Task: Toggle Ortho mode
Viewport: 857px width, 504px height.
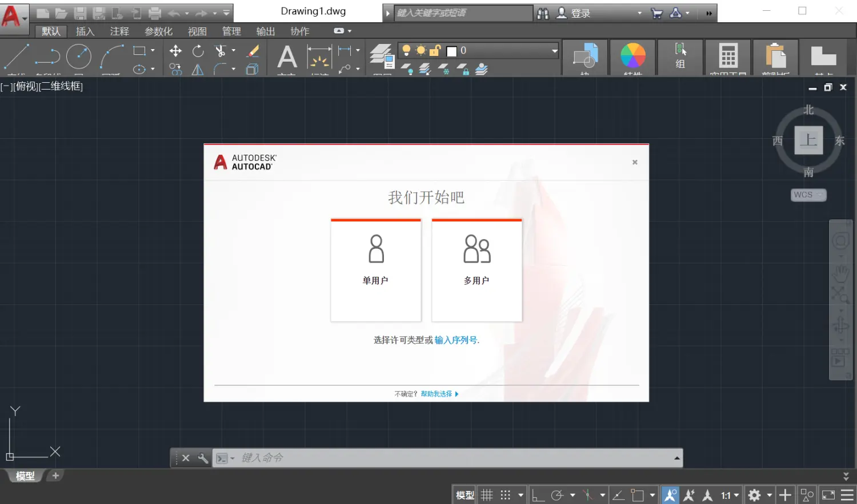Action: (538, 495)
